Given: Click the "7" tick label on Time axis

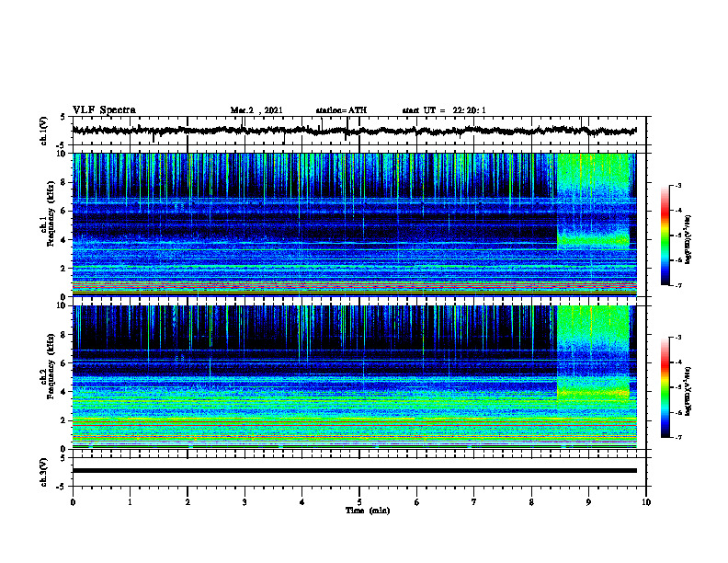Looking at the screenshot, I should tap(474, 502).
